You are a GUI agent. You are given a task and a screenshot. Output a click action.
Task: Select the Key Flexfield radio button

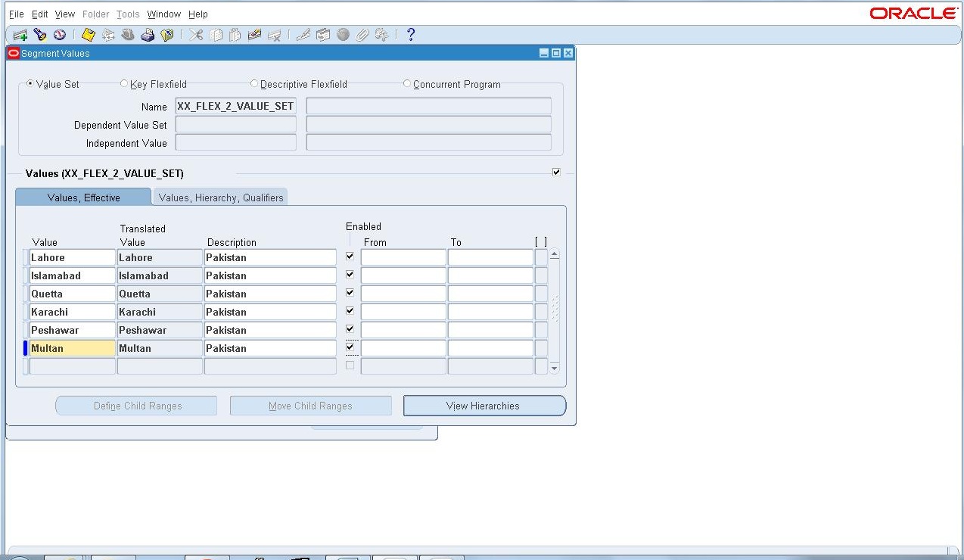(123, 84)
